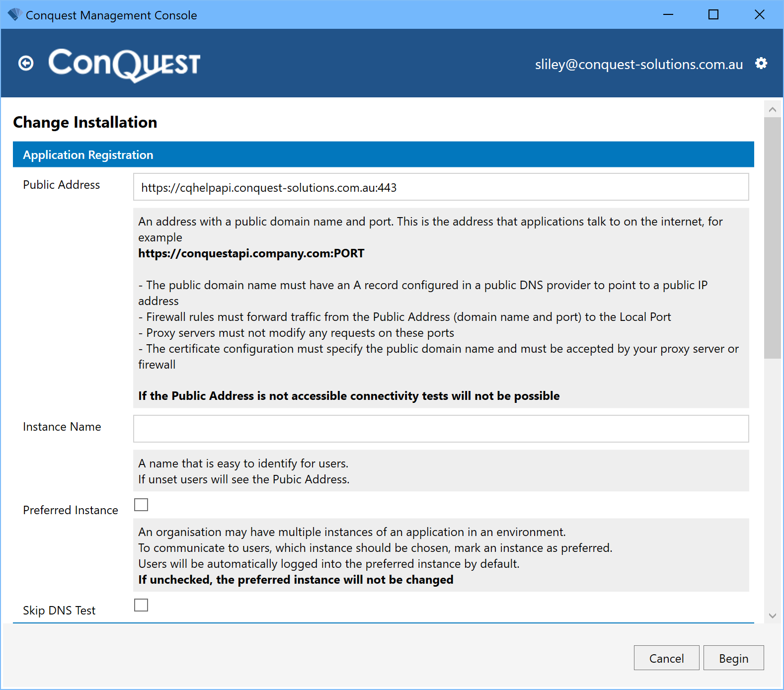
Task: Click the Conquest app icon in title bar
Action: [x=14, y=15]
